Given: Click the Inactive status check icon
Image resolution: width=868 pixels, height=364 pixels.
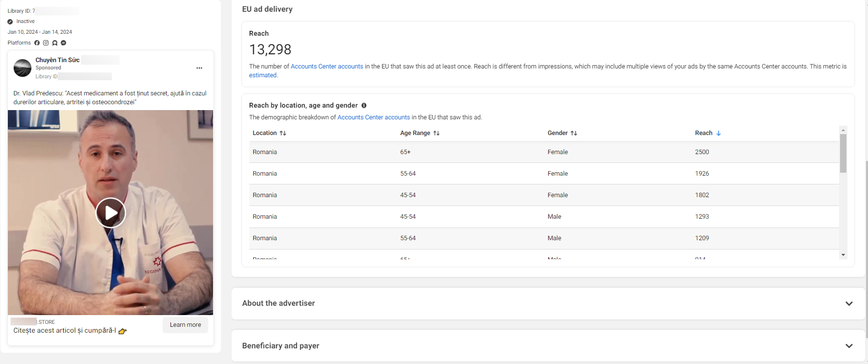Looking at the screenshot, I should click(10, 22).
